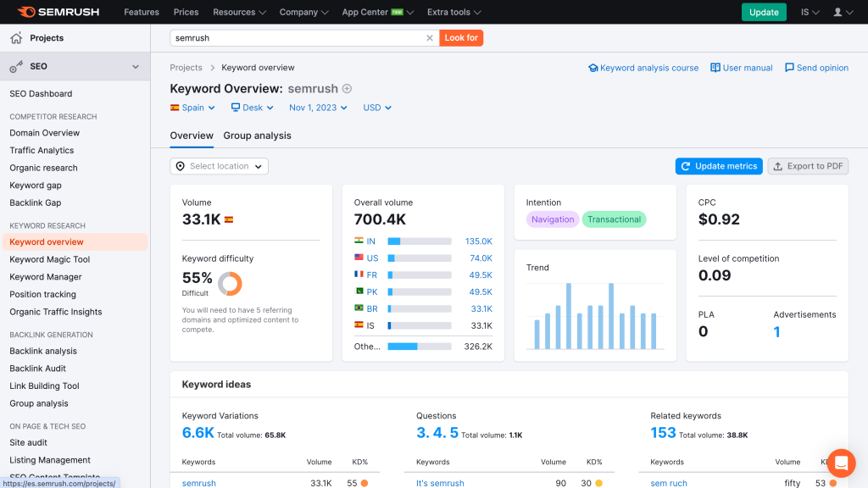The width and height of the screenshot is (868, 488).
Task: Click the Keyword analysis course cap icon
Action: [x=593, y=68]
